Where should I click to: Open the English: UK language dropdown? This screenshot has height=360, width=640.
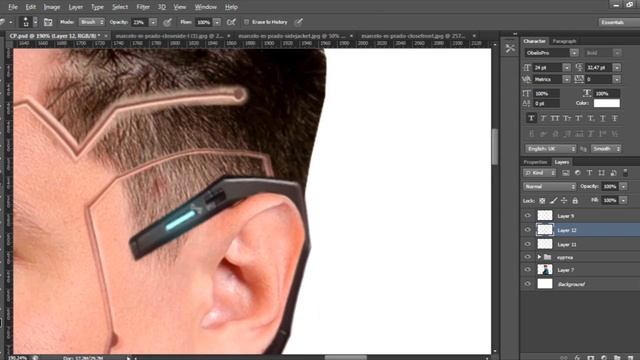pyautogui.click(x=551, y=149)
